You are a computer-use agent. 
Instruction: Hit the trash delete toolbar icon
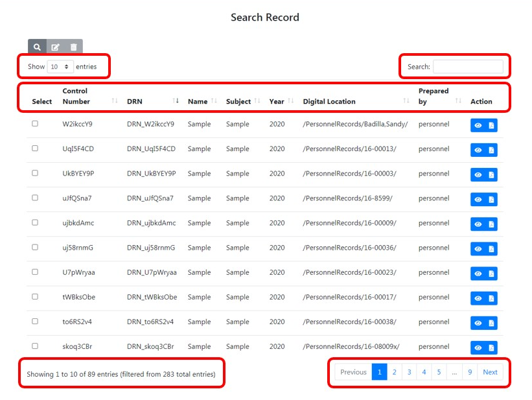(74, 47)
